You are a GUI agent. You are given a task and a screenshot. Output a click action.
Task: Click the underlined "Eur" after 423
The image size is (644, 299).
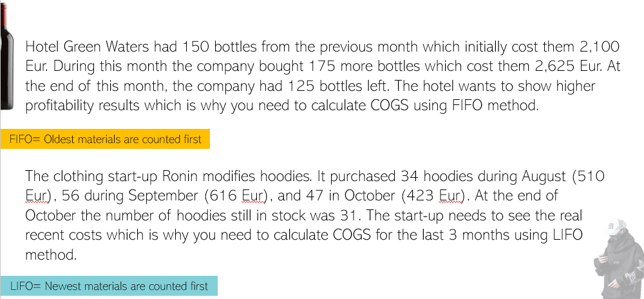click(450, 195)
